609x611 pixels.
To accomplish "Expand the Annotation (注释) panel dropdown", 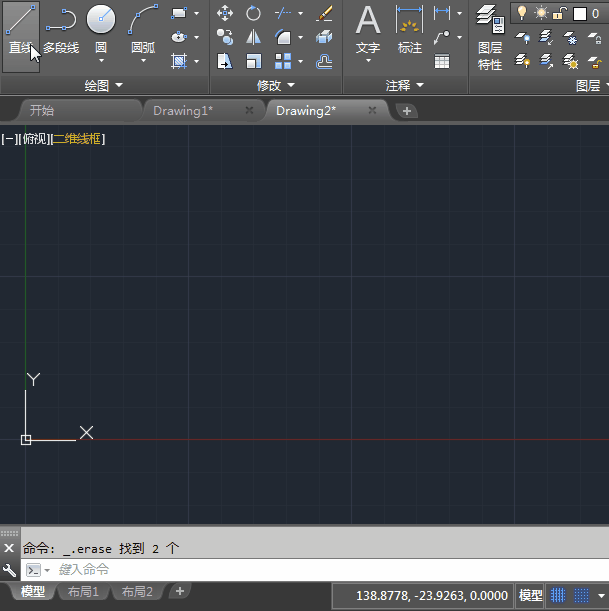I will click(x=405, y=86).
